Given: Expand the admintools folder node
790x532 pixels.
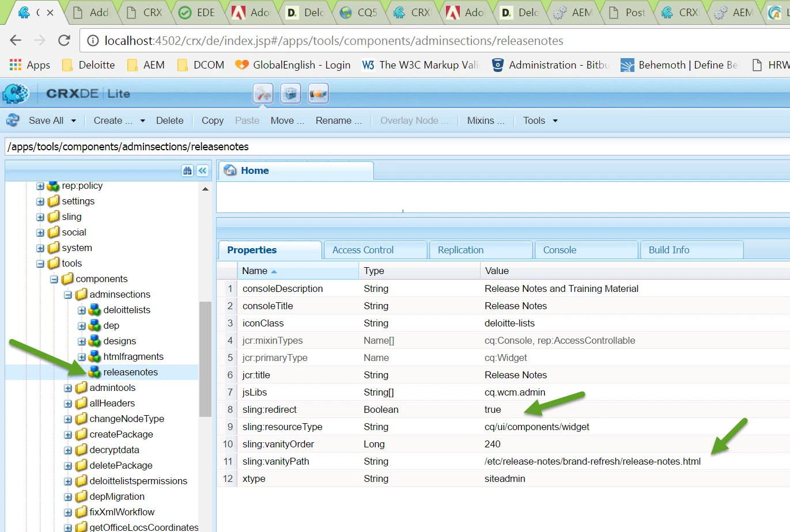Looking at the screenshot, I should 68,388.
